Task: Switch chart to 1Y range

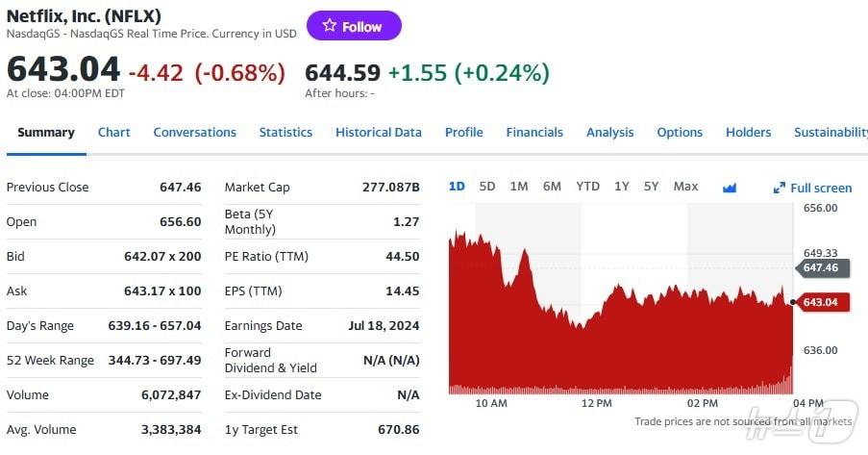Action: click(x=622, y=187)
